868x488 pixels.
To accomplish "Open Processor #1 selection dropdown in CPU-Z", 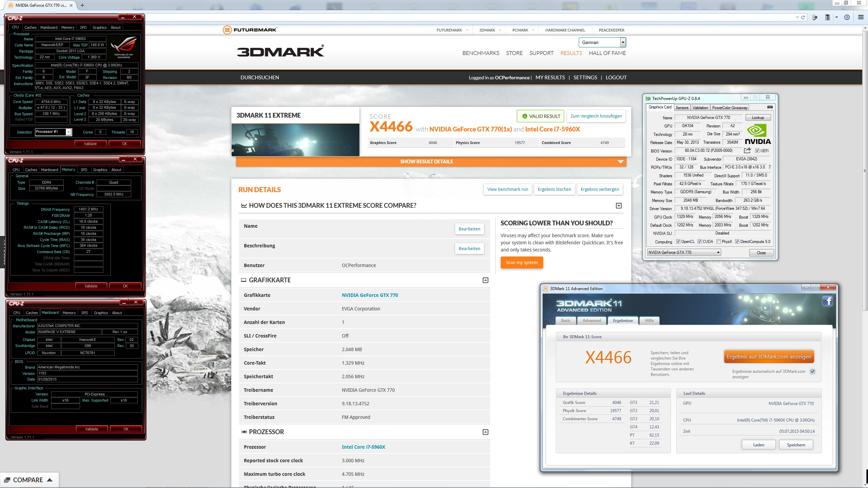I will point(54,132).
